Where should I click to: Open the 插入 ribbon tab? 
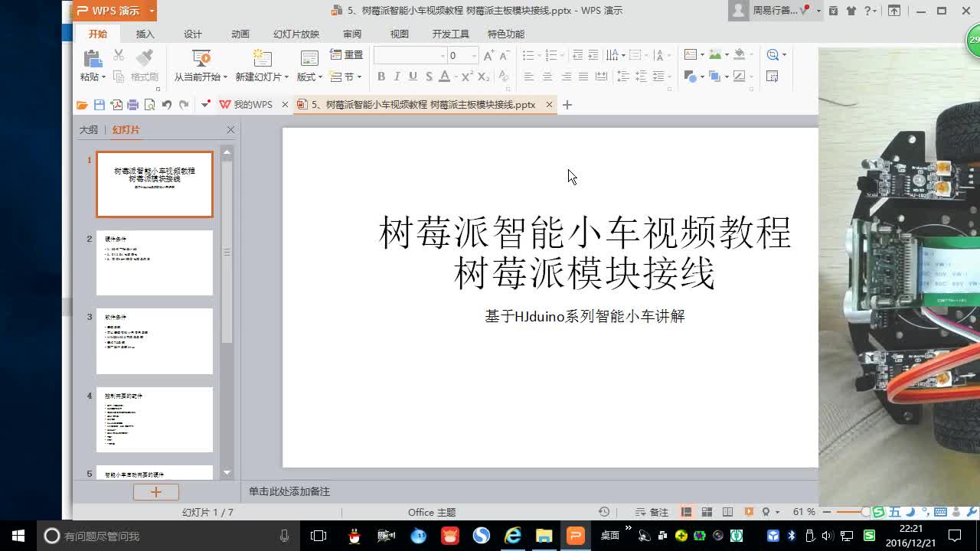tap(145, 34)
